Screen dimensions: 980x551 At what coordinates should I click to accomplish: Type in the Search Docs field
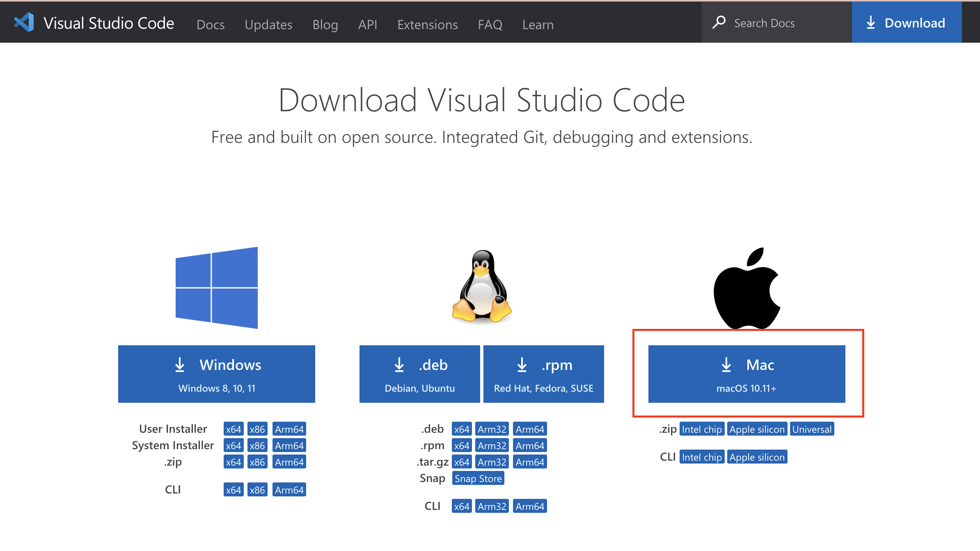click(780, 23)
